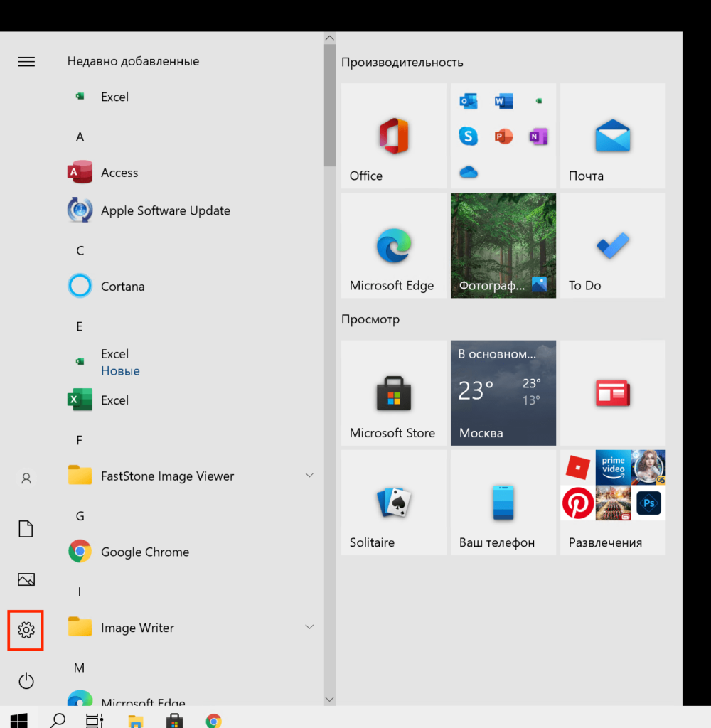Open the Москва weather tile
The image size is (711, 728).
pos(503,392)
